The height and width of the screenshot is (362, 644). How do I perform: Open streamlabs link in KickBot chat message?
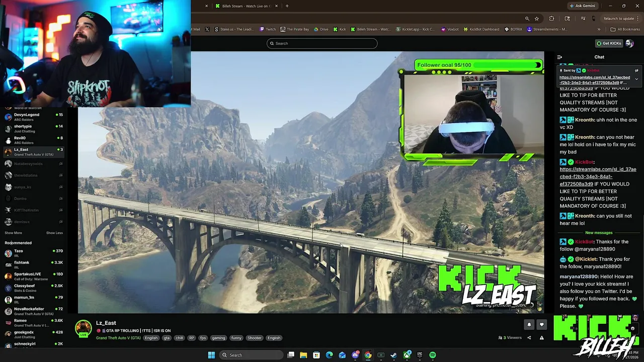(x=598, y=176)
